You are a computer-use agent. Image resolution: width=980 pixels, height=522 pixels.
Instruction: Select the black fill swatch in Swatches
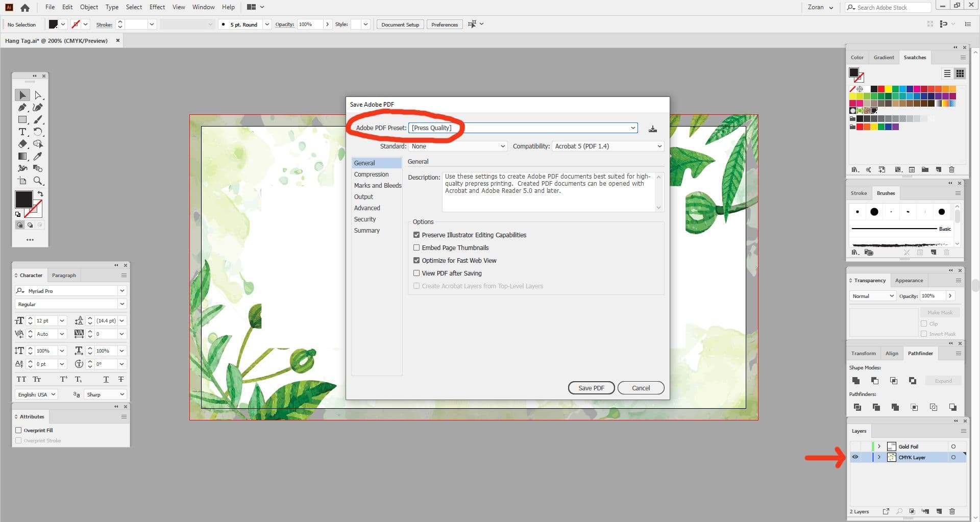[x=874, y=89]
